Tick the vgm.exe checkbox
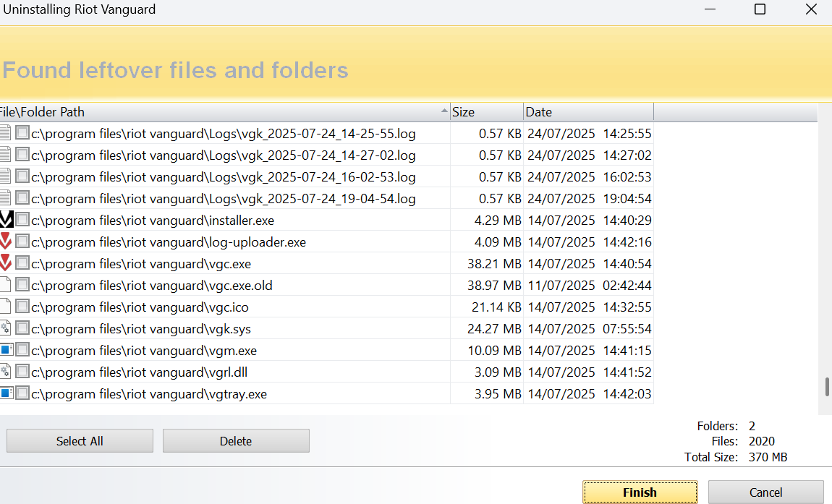Image resolution: width=832 pixels, height=504 pixels. click(x=22, y=350)
